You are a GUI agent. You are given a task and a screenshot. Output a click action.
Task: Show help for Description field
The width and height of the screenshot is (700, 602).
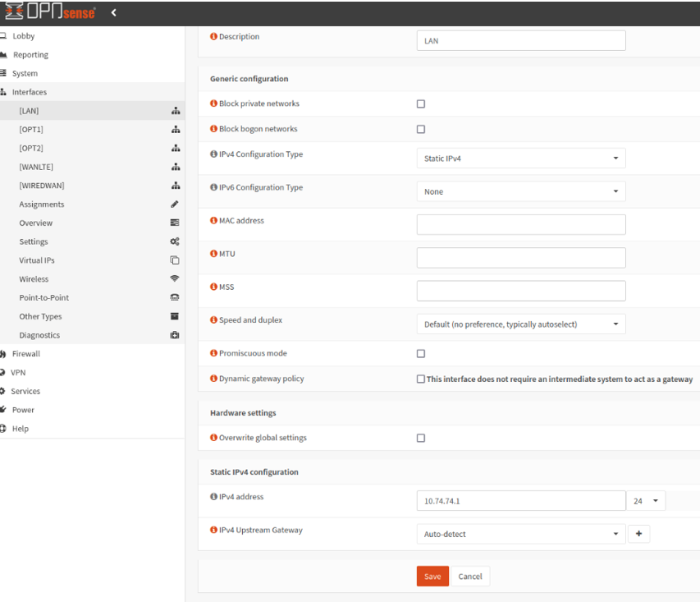(x=214, y=36)
